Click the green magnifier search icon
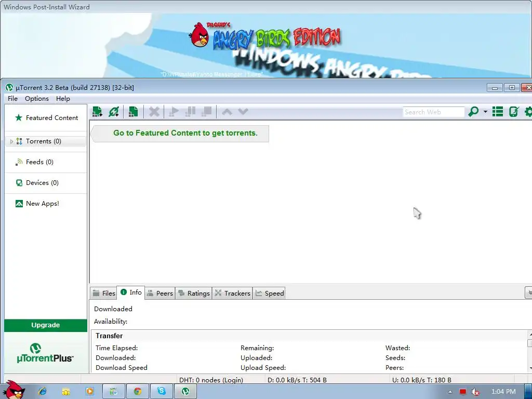This screenshot has width=532, height=399. click(473, 112)
